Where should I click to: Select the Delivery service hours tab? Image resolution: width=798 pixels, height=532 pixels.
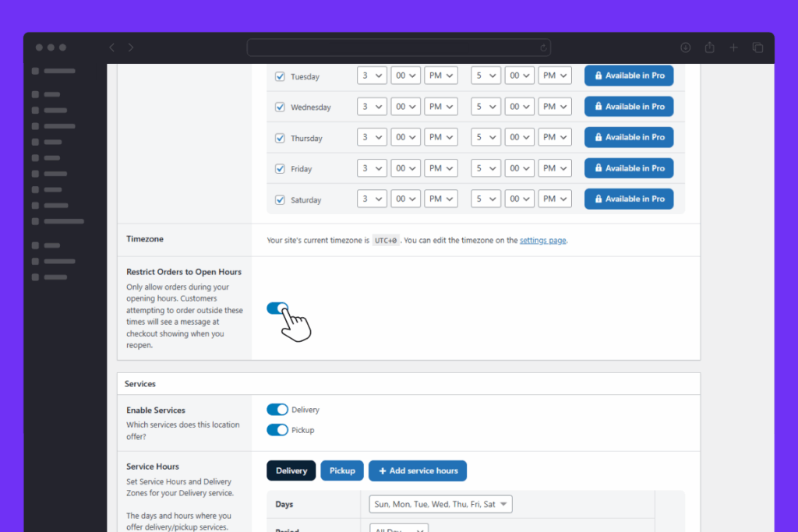pos(291,470)
